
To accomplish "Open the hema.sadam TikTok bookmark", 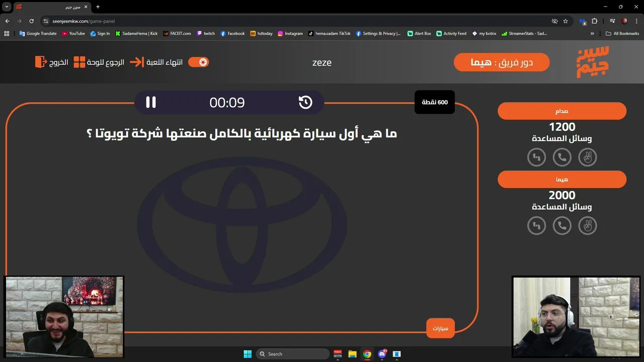I will click(330, 34).
